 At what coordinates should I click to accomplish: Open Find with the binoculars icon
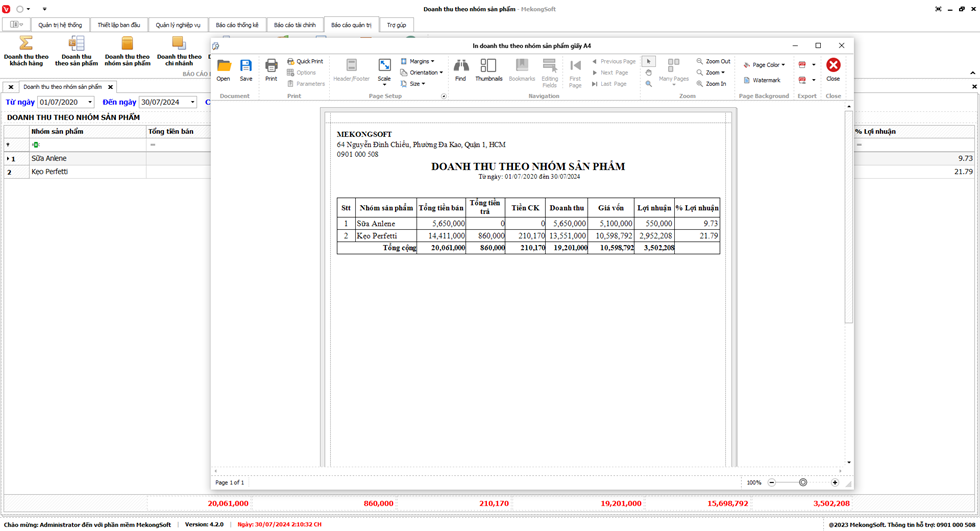(460, 69)
